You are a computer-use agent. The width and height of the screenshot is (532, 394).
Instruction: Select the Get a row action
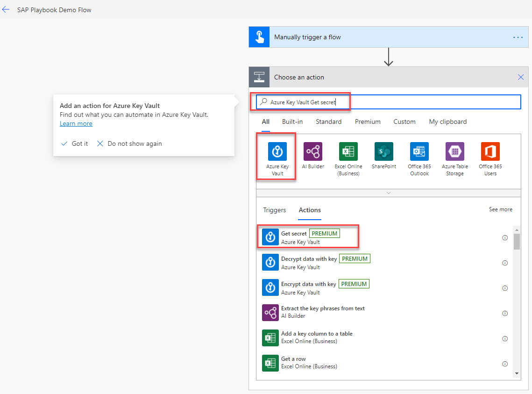click(385, 364)
